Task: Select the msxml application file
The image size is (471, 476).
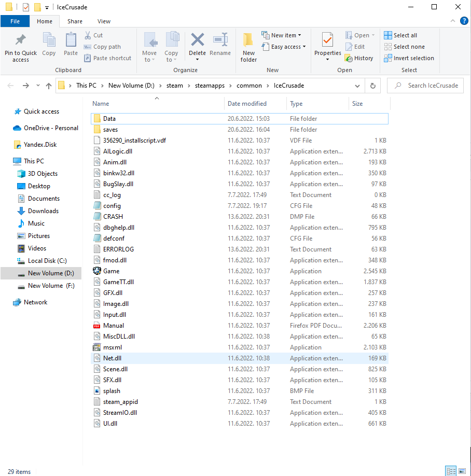Action: coord(239,347)
